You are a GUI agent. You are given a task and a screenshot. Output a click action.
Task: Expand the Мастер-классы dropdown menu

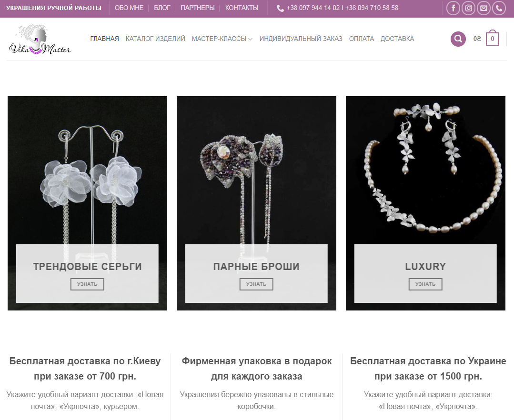coord(222,39)
